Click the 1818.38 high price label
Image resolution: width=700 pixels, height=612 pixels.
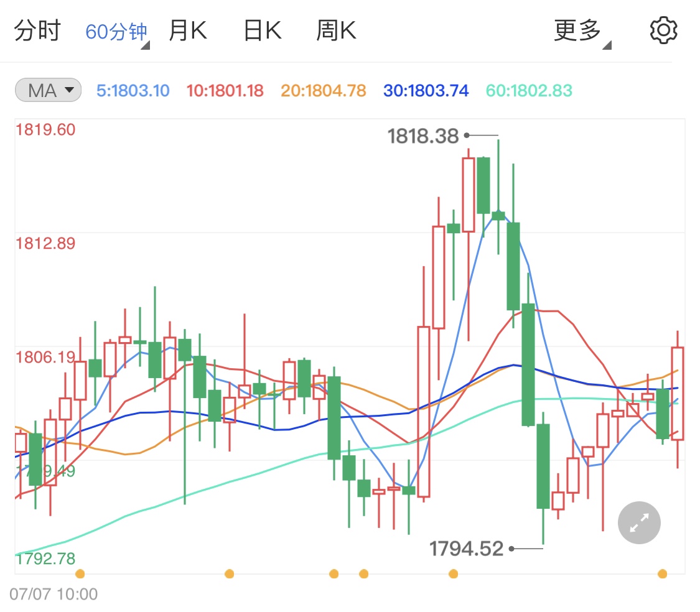point(422,136)
